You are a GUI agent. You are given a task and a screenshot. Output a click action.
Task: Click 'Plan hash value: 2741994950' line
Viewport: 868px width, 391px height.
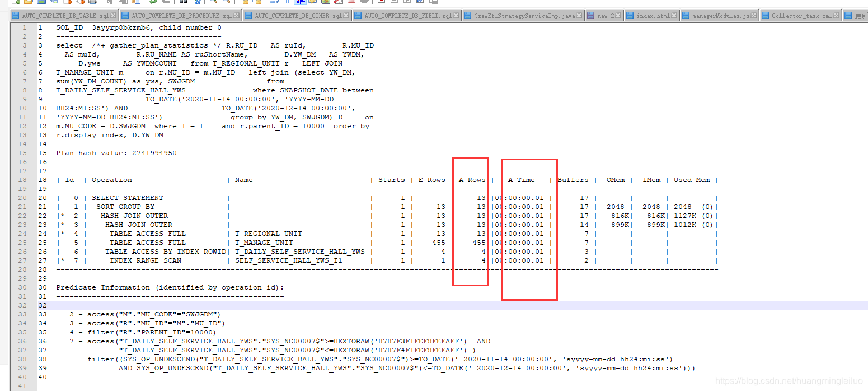[x=116, y=153]
